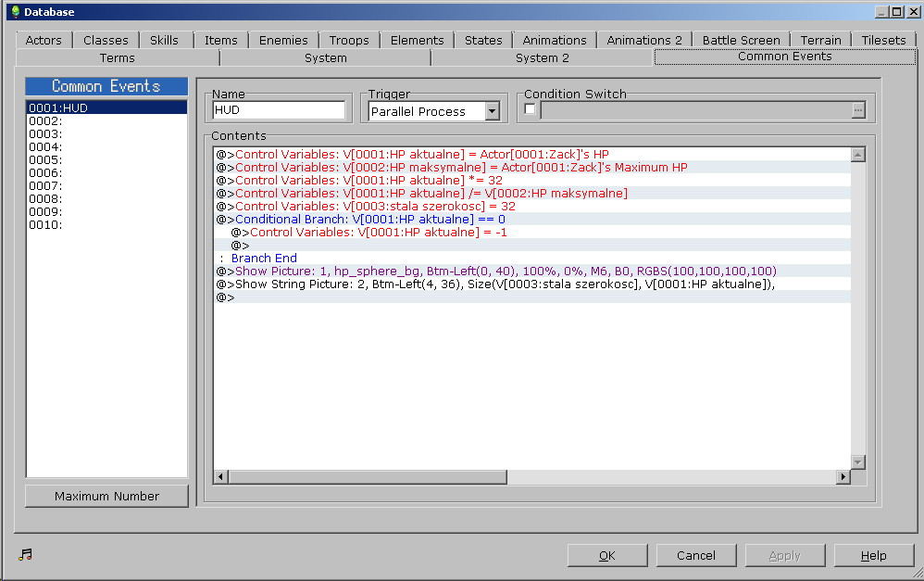
Task: Click the horizontal scrollbar thumb in Contents
Action: click(368, 476)
